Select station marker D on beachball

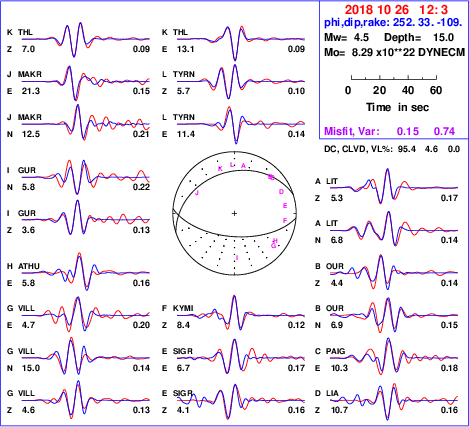pyautogui.click(x=281, y=192)
